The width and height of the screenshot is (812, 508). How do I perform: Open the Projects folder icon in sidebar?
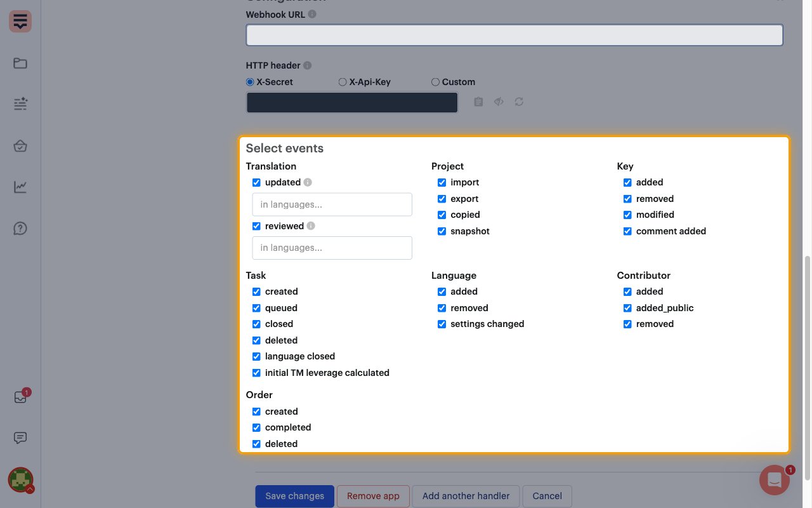click(20, 63)
